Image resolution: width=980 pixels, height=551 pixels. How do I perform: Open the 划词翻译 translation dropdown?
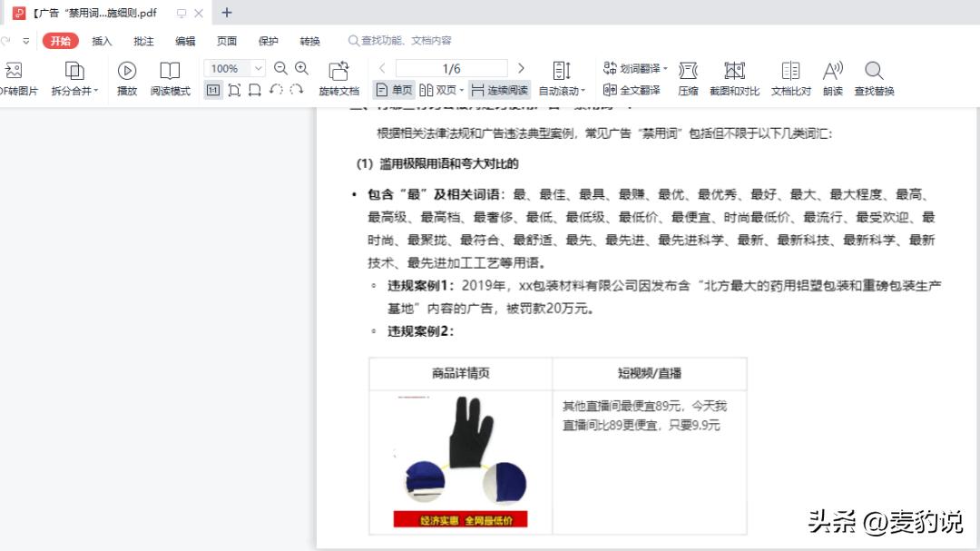[636, 68]
